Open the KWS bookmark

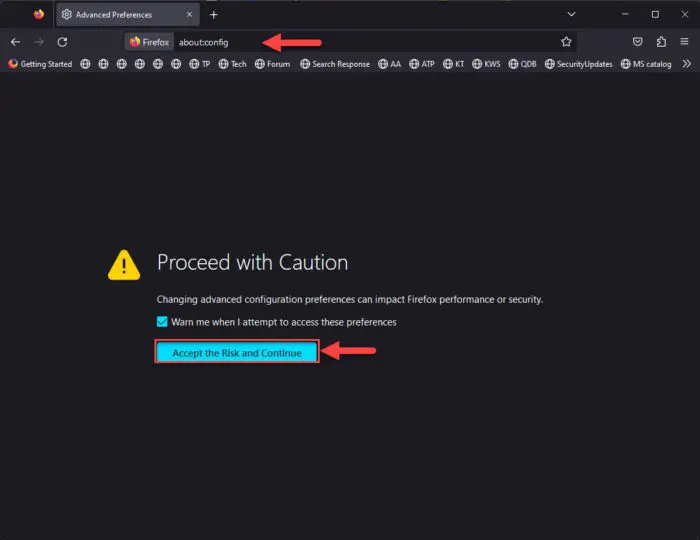click(x=486, y=64)
